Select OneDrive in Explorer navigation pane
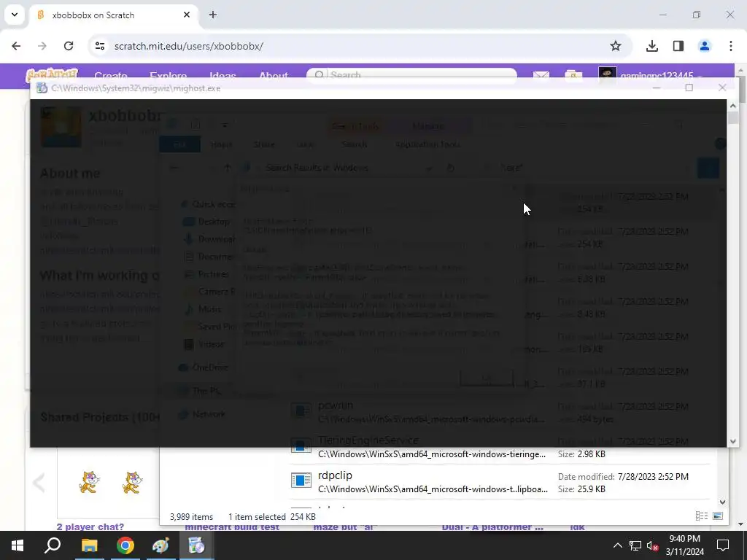 coord(210,367)
